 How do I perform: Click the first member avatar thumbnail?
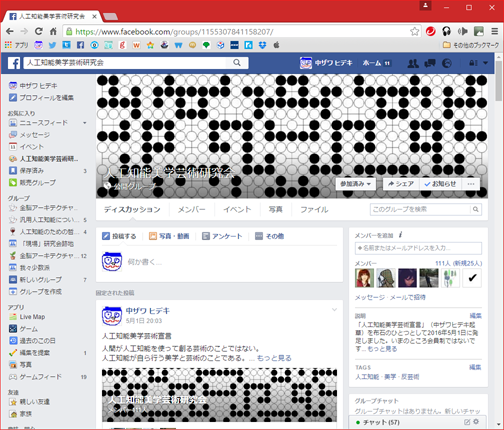coord(364,278)
